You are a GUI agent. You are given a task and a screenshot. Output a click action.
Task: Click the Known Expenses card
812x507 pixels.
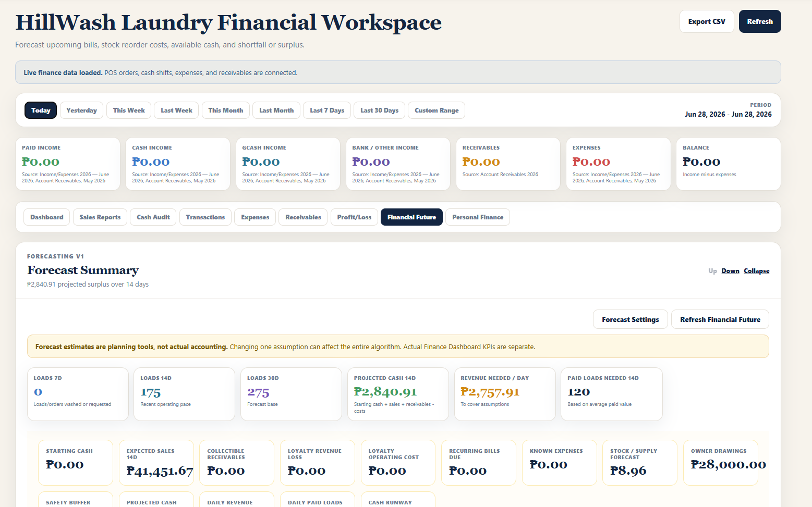pyautogui.click(x=559, y=463)
